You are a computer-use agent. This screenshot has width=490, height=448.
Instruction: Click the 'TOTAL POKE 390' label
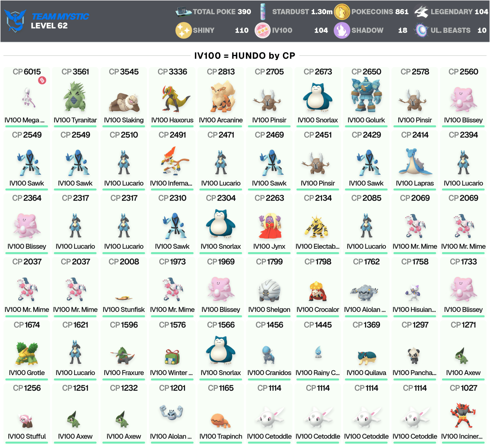pyautogui.click(x=222, y=12)
